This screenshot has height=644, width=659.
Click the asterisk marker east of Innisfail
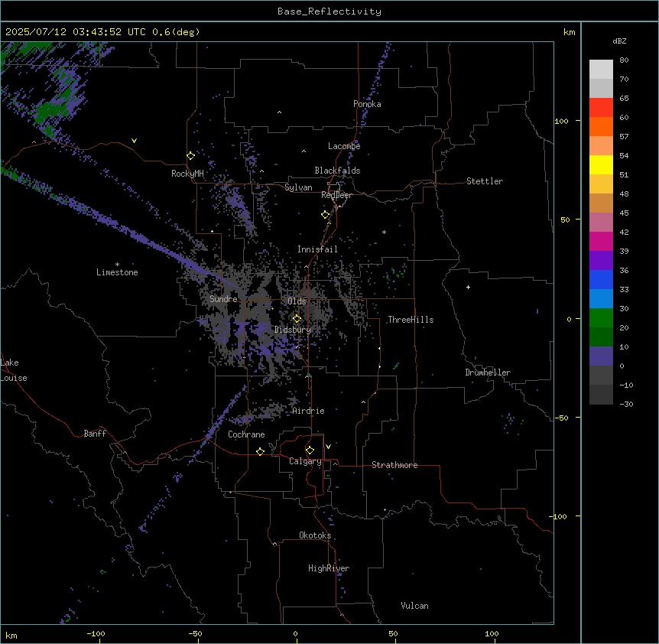[384, 232]
